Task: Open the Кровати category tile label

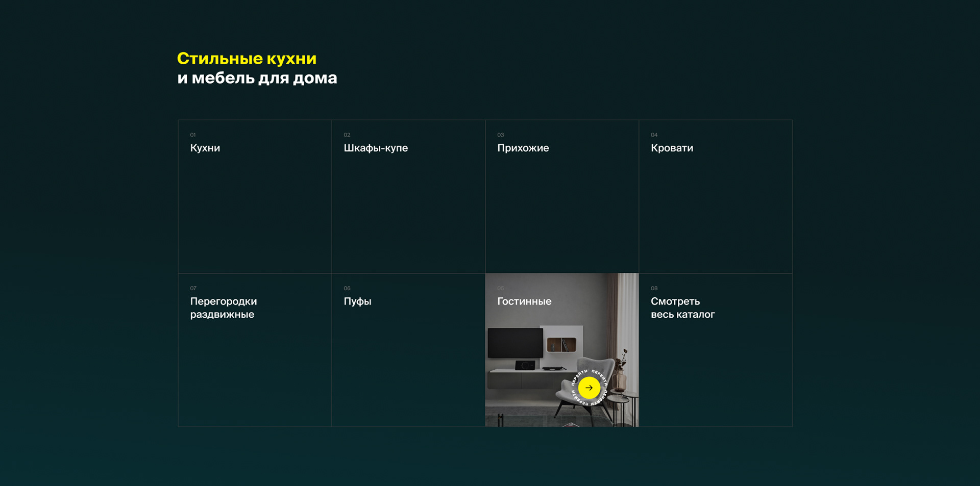Action: tap(672, 148)
